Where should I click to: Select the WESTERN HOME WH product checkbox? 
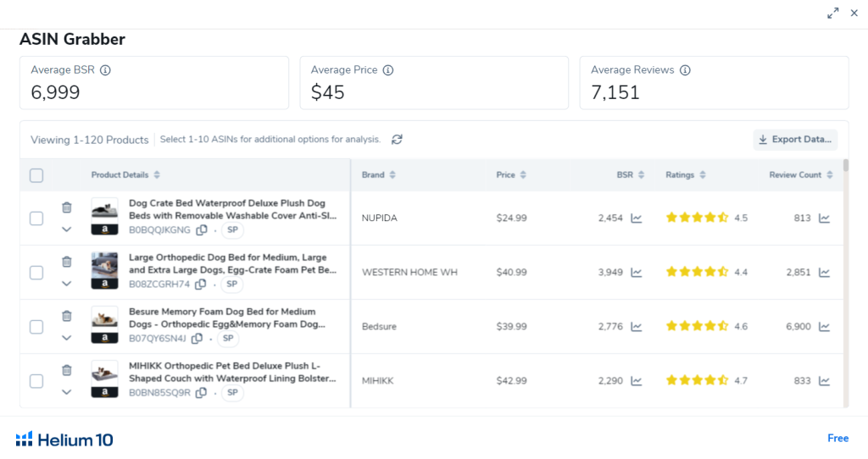pos(36,273)
